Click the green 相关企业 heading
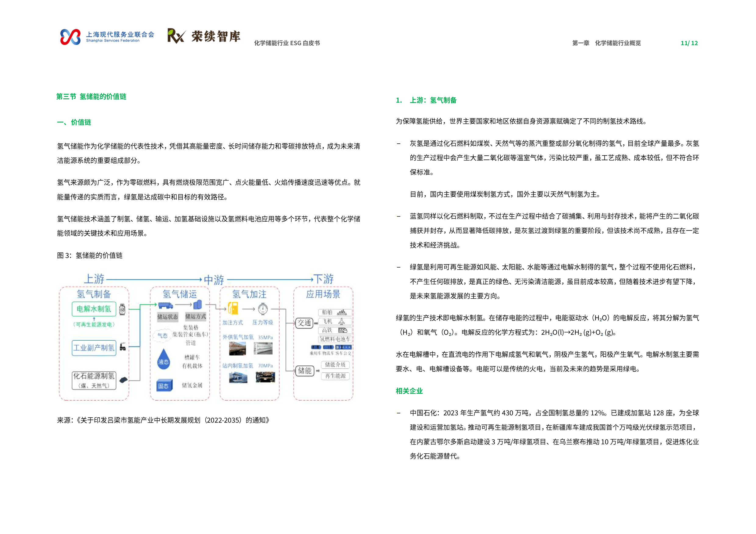756x534 pixels. [409, 391]
